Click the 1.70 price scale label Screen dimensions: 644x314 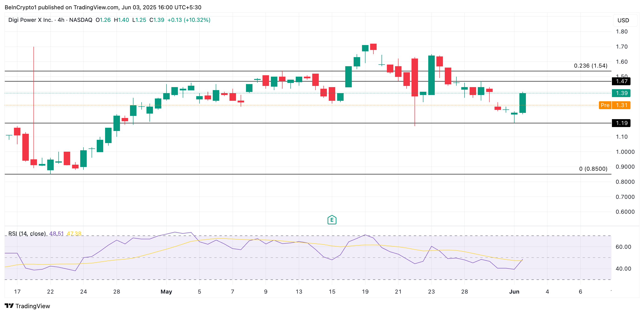coord(621,47)
